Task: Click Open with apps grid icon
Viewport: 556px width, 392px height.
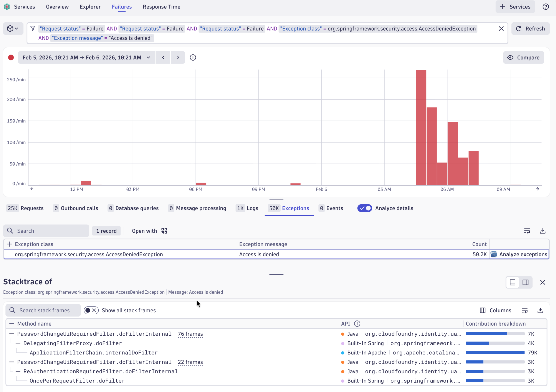Action: [164, 231]
